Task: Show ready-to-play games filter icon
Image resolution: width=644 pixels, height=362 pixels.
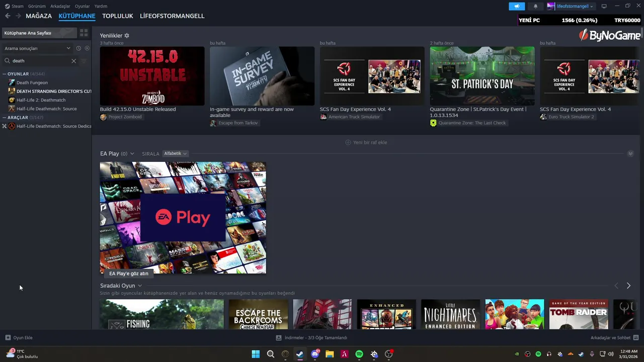Action: click(x=87, y=48)
